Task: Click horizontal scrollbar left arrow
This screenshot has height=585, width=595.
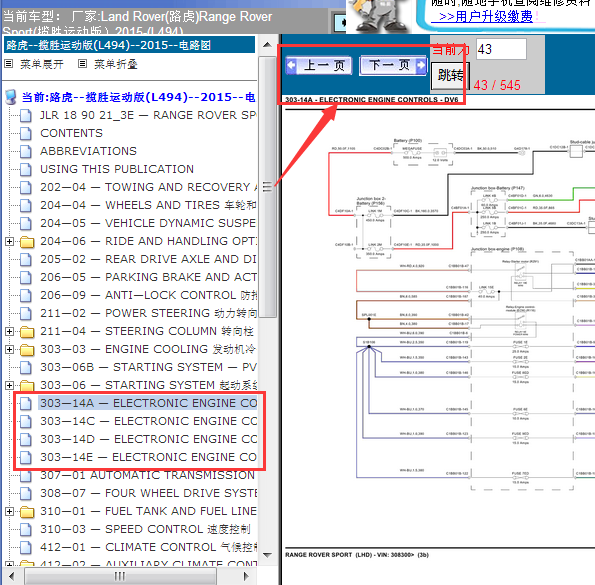Action: 11,576
